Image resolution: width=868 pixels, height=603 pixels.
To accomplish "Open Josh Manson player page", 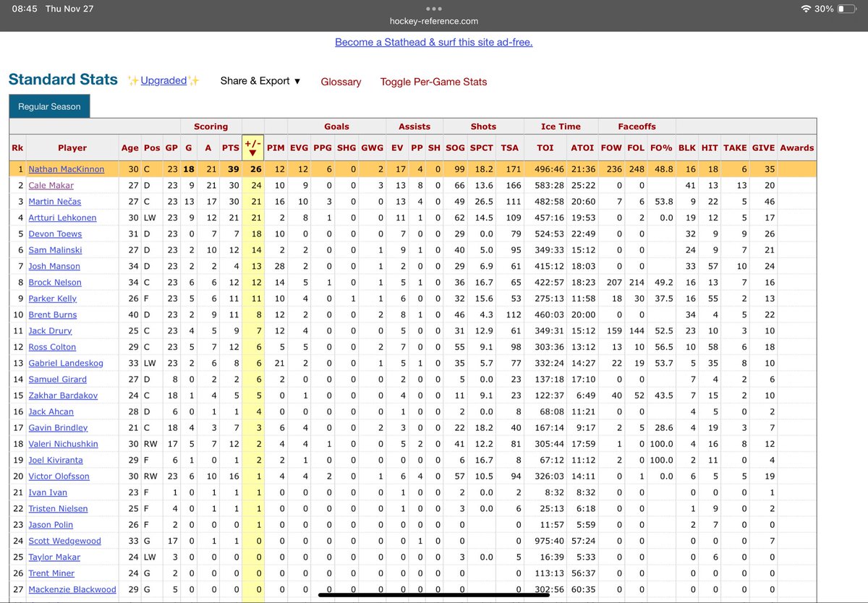I will click(55, 266).
